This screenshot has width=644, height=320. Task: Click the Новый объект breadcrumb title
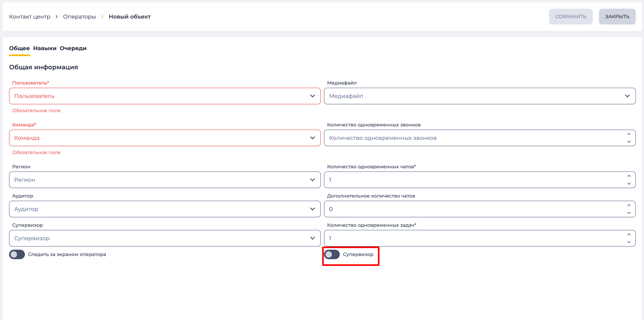coord(130,17)
